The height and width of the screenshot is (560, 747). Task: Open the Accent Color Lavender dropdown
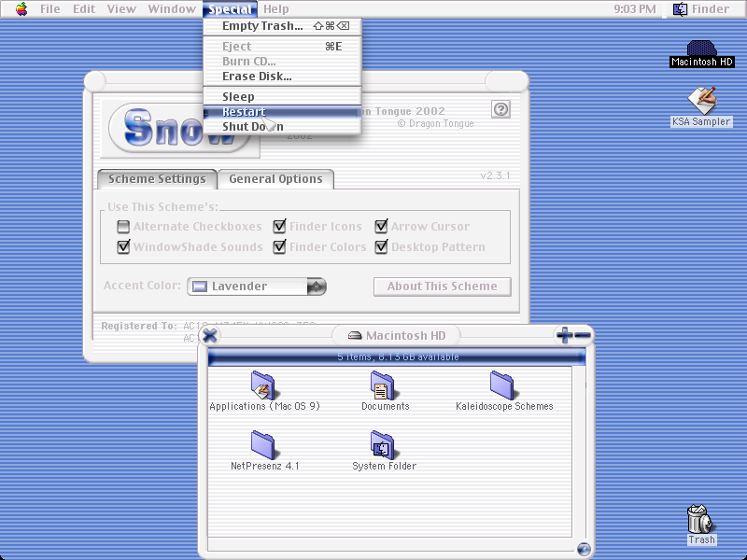[x=257, y=287]
